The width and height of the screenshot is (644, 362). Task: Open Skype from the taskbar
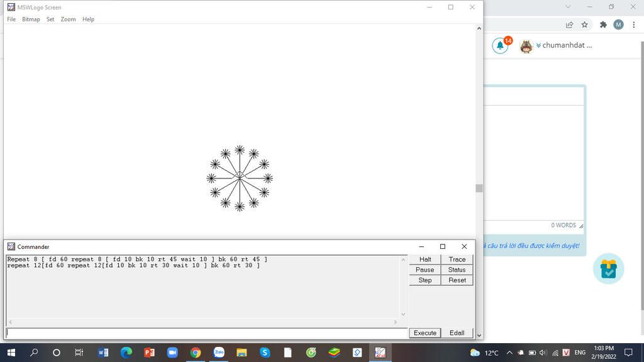click(265, 353)
